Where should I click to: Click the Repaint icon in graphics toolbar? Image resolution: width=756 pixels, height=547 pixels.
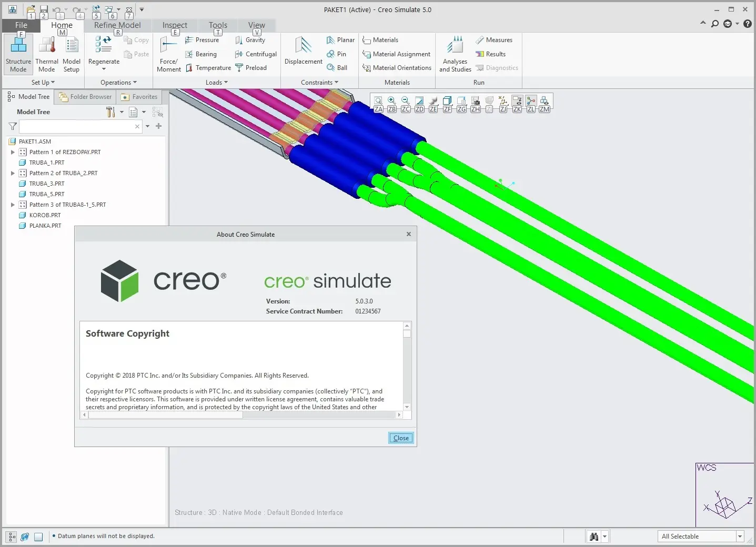(419, 100)
